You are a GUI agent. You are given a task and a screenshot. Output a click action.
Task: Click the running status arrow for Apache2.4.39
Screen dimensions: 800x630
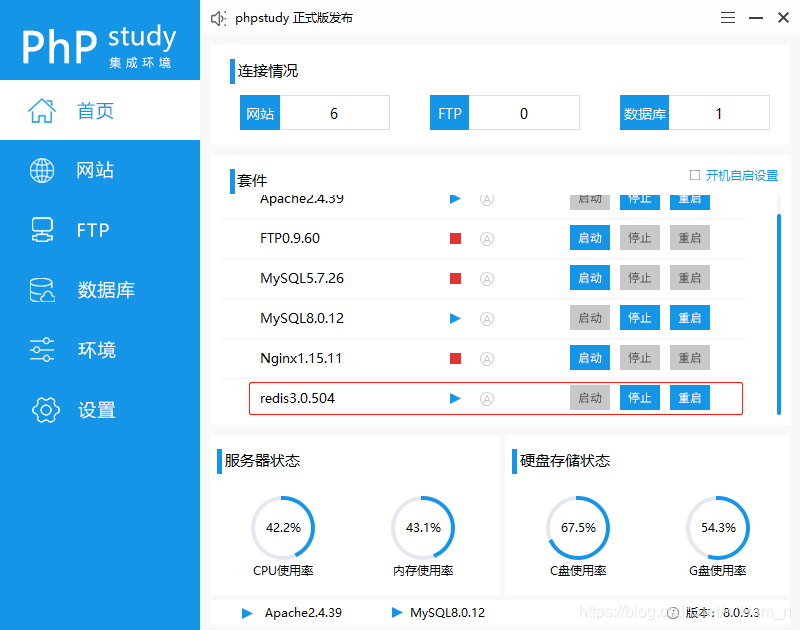(x=455, y=199)
